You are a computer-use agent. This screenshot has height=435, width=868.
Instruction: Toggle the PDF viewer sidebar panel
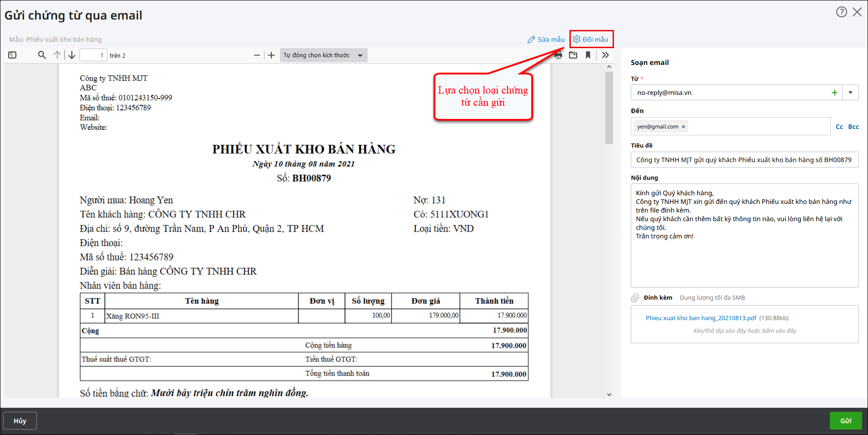pyautogui.click(x=12, y=55)
